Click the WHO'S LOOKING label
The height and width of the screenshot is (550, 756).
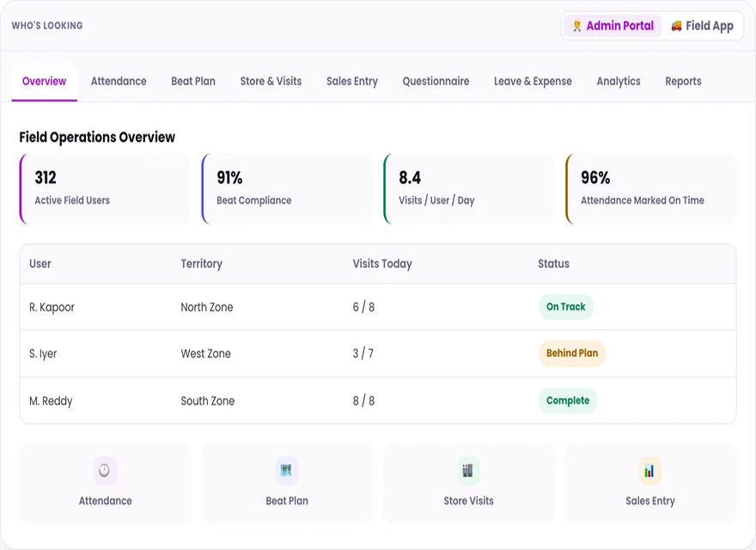coord(47,26)
